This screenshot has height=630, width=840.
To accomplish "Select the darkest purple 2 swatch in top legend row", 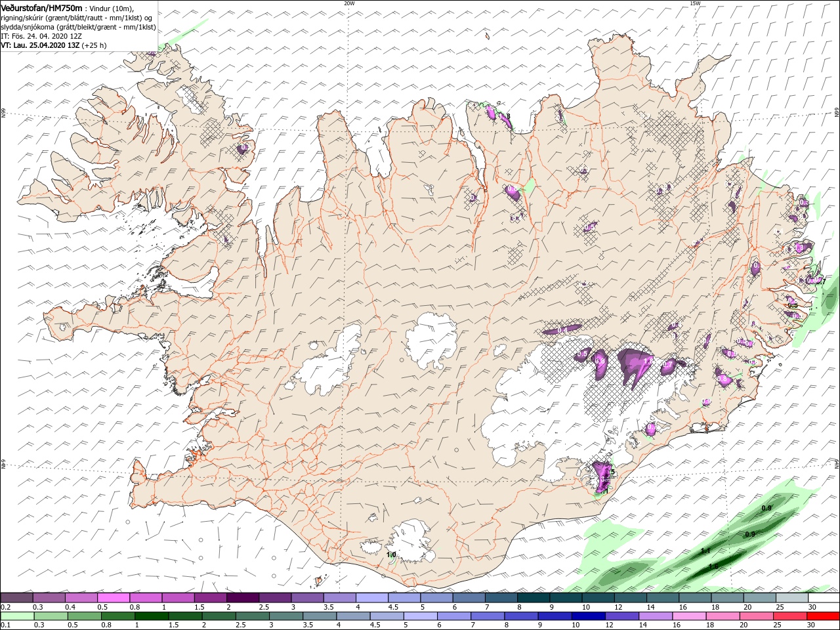I will pyautogui.click(x=242, y=598).
